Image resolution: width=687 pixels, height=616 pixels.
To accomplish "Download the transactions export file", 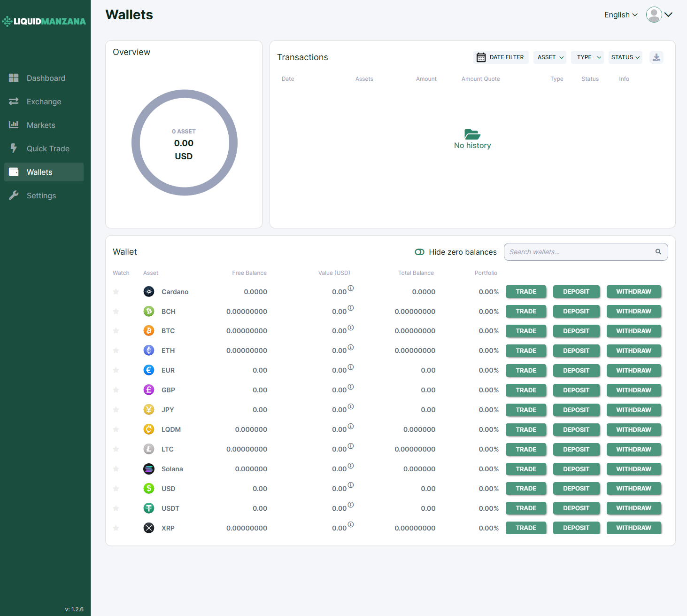I will [x=656, y=57].
